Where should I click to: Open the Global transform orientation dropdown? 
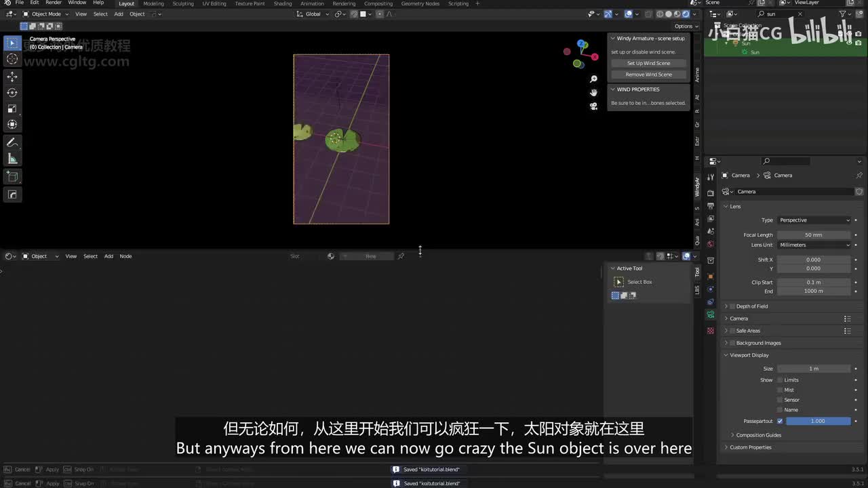(313, 14)
